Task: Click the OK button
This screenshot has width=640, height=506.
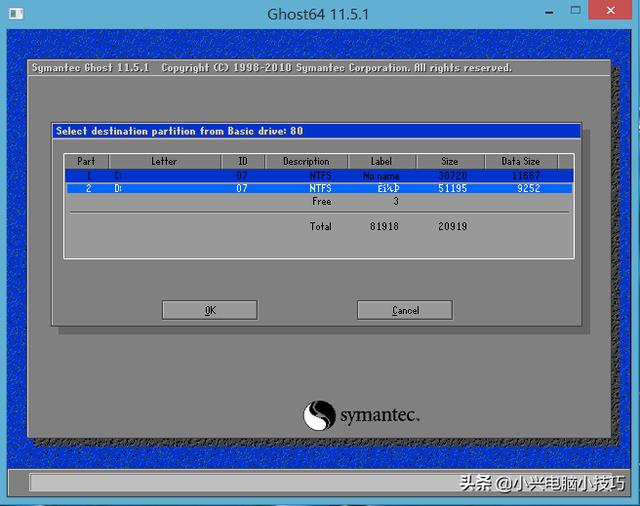Action: click(x=210, y=310)
